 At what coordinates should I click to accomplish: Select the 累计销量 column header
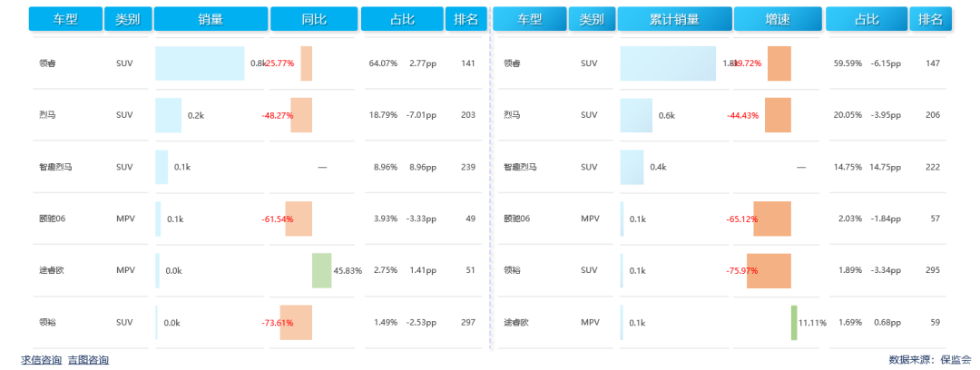(674, 19)
